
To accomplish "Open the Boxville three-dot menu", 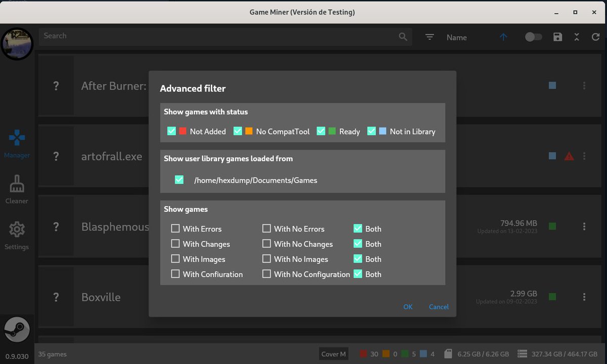I will [x=584, y=297].
